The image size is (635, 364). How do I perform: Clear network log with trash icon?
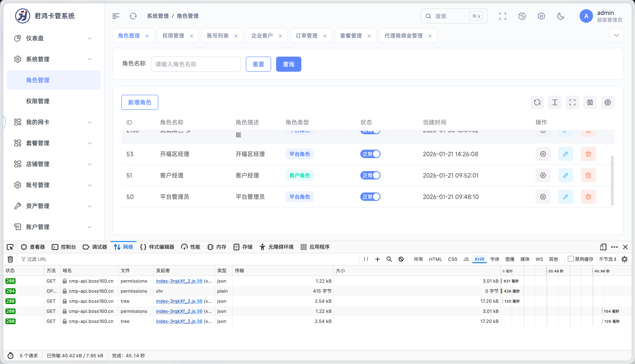point(10,259)
